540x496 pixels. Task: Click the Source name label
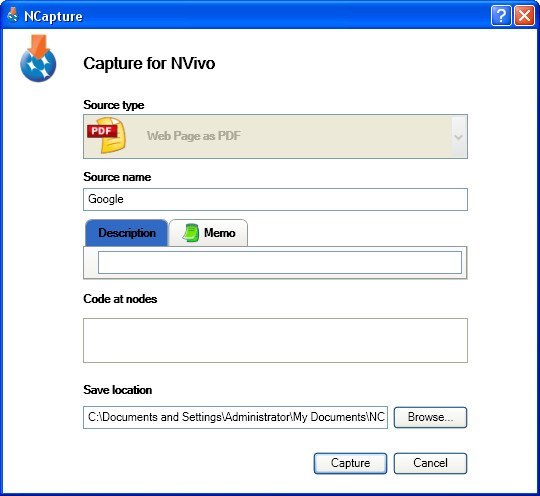117,177
